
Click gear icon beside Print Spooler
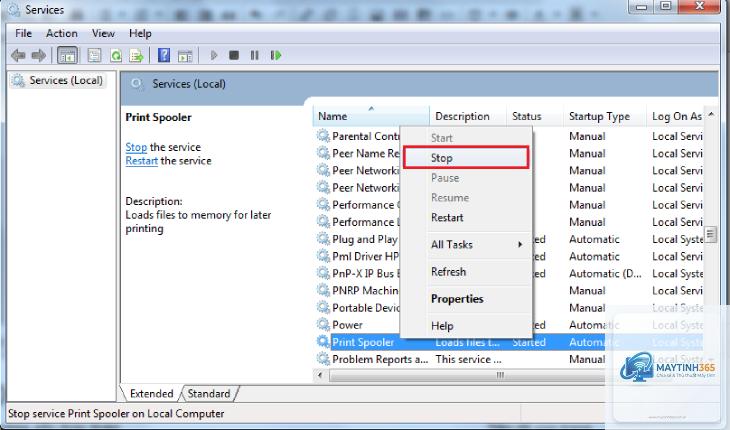pyautogui.click(x=323, y=342)
